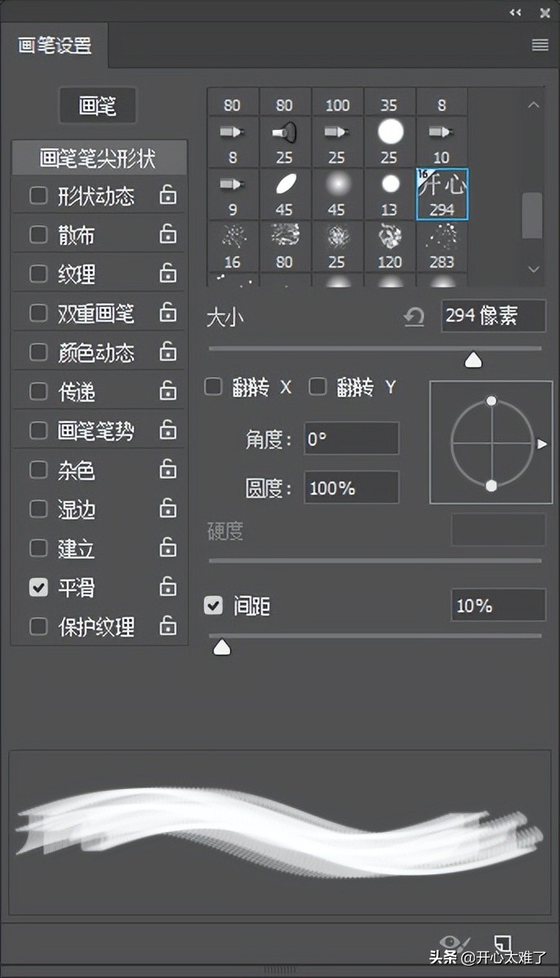Close the brush settings panel
Viewport: 560px width, 978px height.
pyautogui.click(x=545, y=12)
